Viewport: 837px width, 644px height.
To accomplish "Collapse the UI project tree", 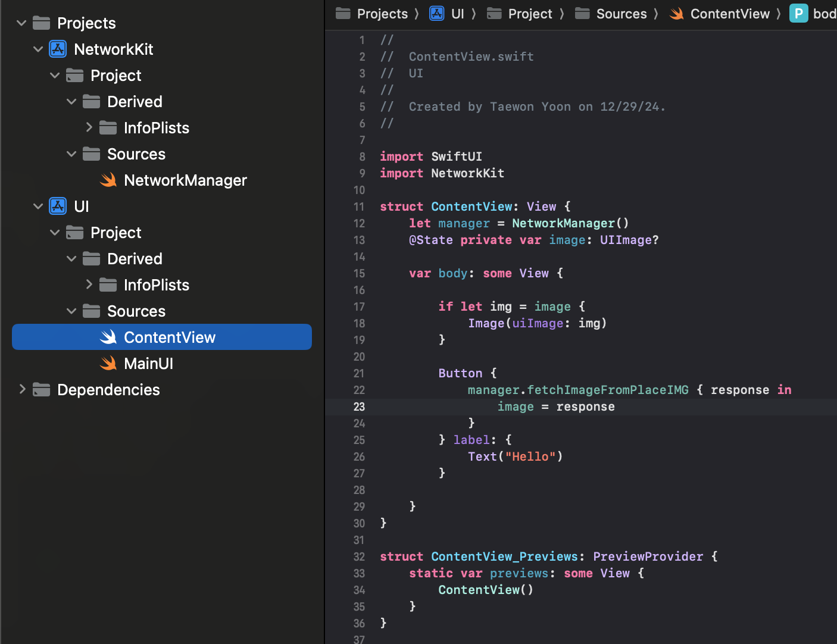I will click(38, 207).
